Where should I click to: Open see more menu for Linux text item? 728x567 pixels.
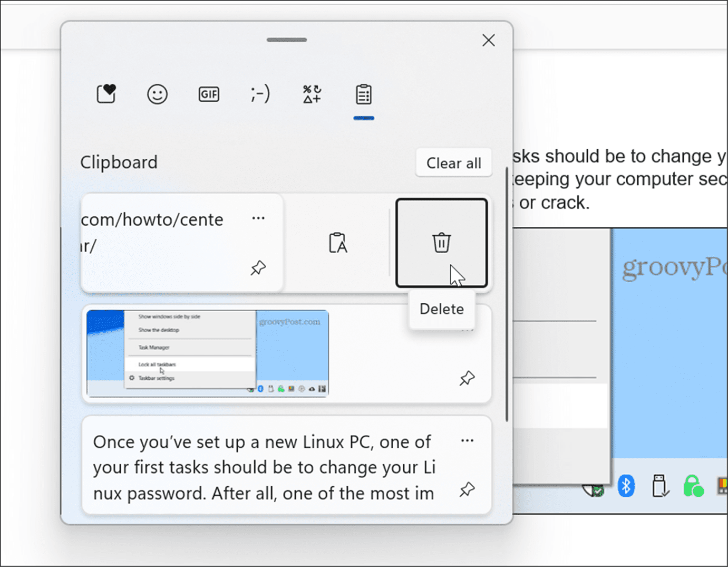click(x=467, y=440)
